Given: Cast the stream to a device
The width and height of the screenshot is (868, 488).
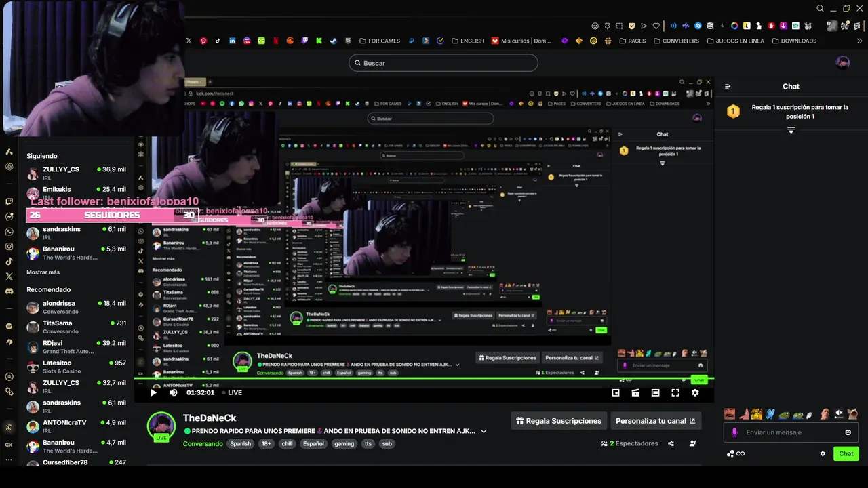Looking at the screenshot, I should [635, 392].
